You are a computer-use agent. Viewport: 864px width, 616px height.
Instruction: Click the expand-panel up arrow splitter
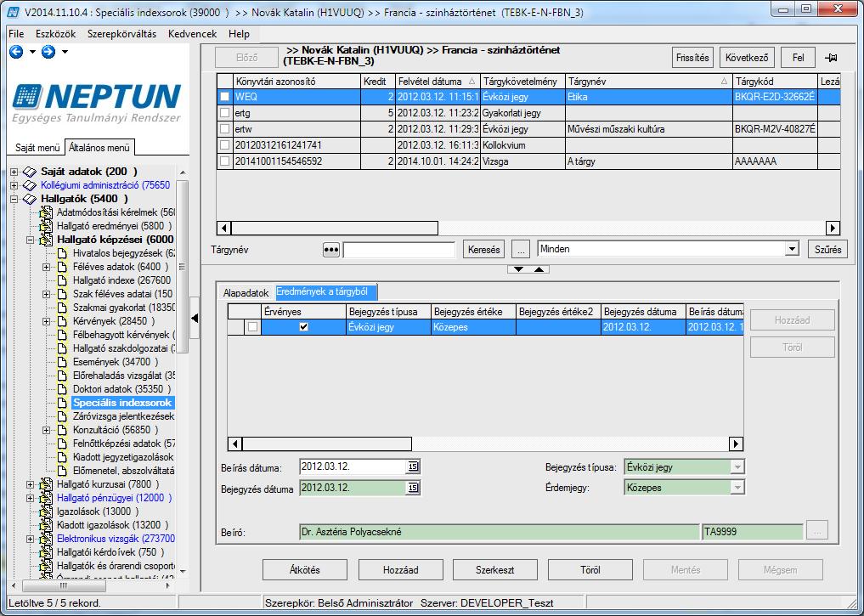point(539,269)
